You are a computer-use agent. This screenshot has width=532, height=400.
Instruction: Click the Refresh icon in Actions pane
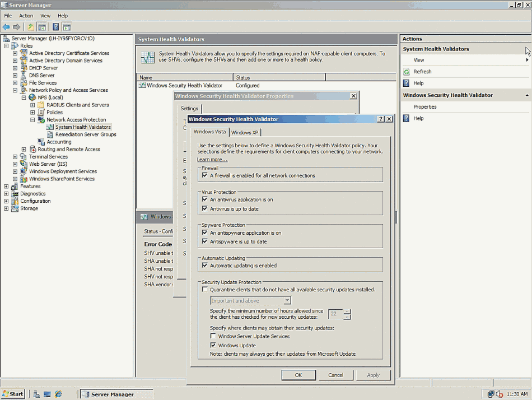407,72
